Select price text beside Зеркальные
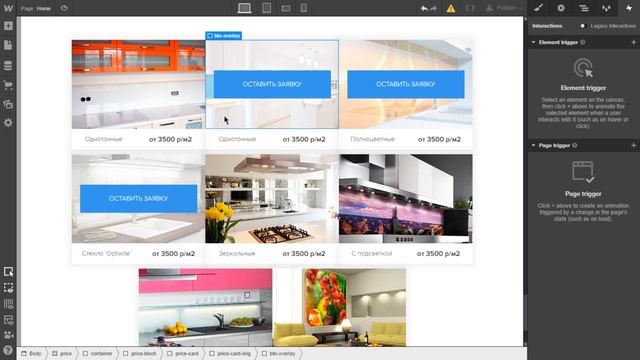The image size is (640, 360). pyautogui.click(x=304, y=253)
